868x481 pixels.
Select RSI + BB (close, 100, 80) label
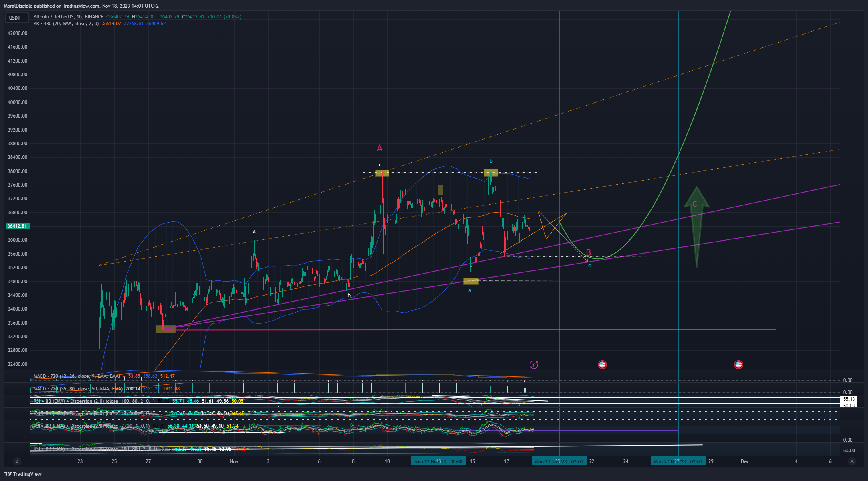[94, 401]
